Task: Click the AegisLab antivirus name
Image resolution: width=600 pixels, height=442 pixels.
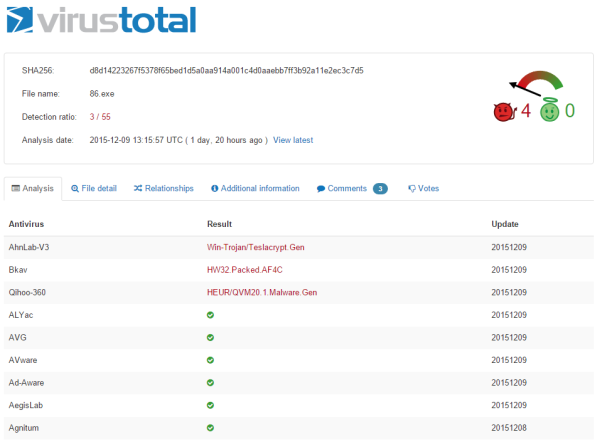Action: (26, 405)
